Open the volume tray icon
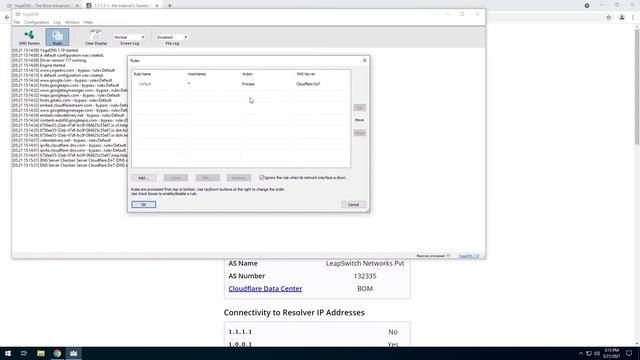The height and width of the screenshot is (360, 640). (597, 353)
